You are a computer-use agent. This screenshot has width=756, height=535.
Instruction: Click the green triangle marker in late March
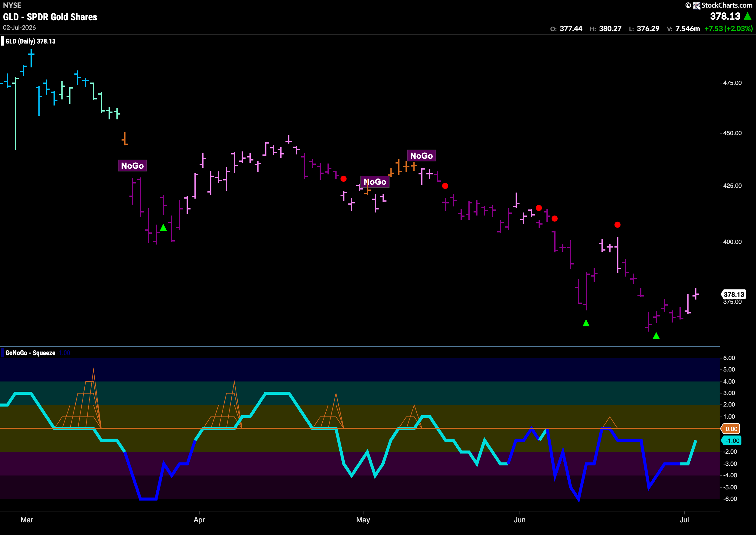pyautogui.click(x=163, y=228)
